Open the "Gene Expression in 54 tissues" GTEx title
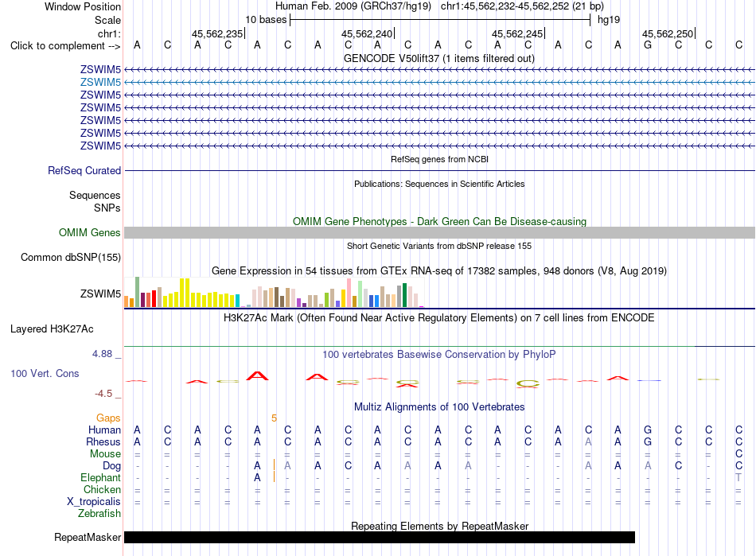 439,270
